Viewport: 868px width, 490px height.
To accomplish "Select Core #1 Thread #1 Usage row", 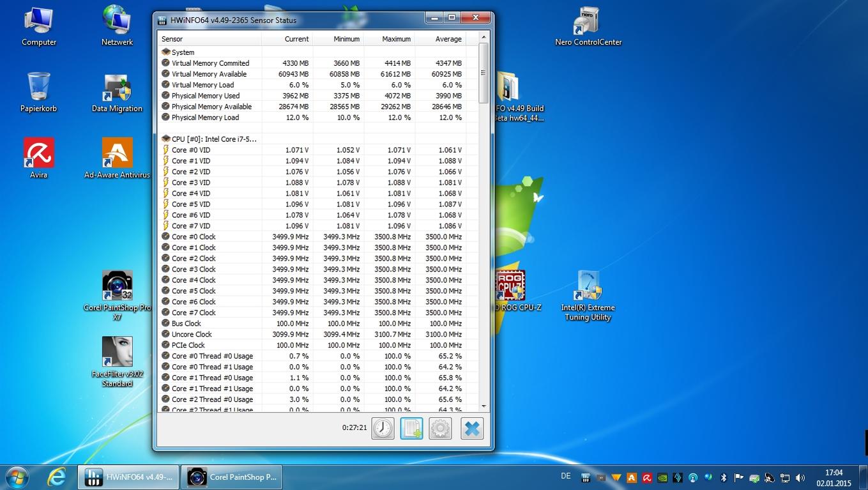I will [x=312, y=389].
